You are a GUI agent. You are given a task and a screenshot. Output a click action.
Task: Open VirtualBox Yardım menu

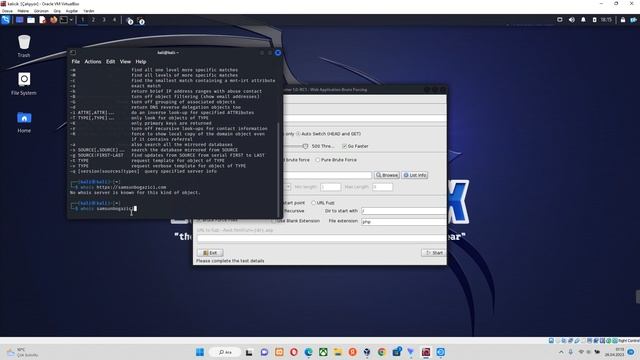tap(89, 11)
